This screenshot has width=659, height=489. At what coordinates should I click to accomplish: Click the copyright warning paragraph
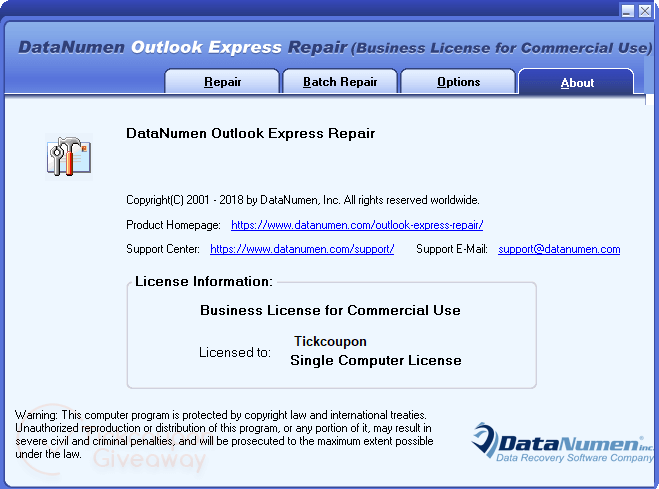tap(224, 434)
